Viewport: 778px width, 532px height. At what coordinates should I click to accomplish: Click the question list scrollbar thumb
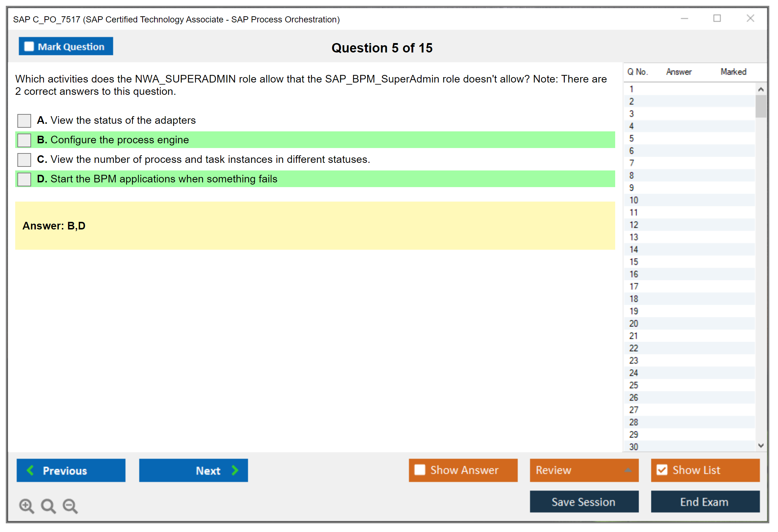pos(761,106)
